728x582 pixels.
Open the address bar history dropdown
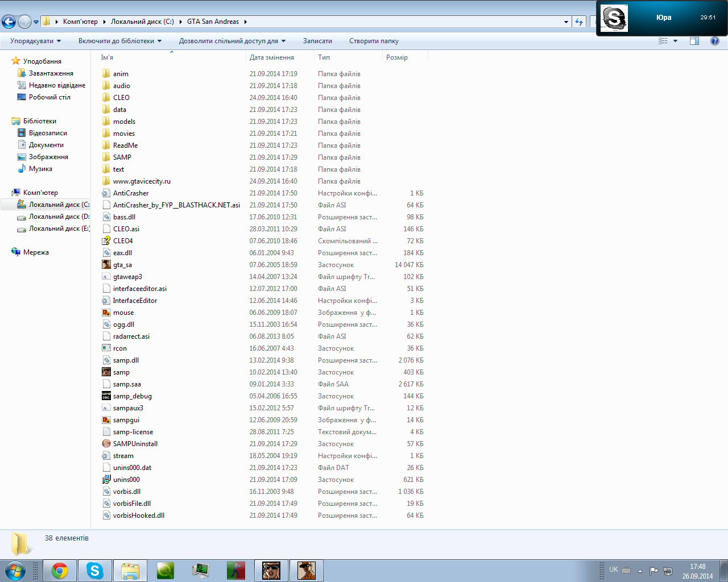click(x=566, y=22)
